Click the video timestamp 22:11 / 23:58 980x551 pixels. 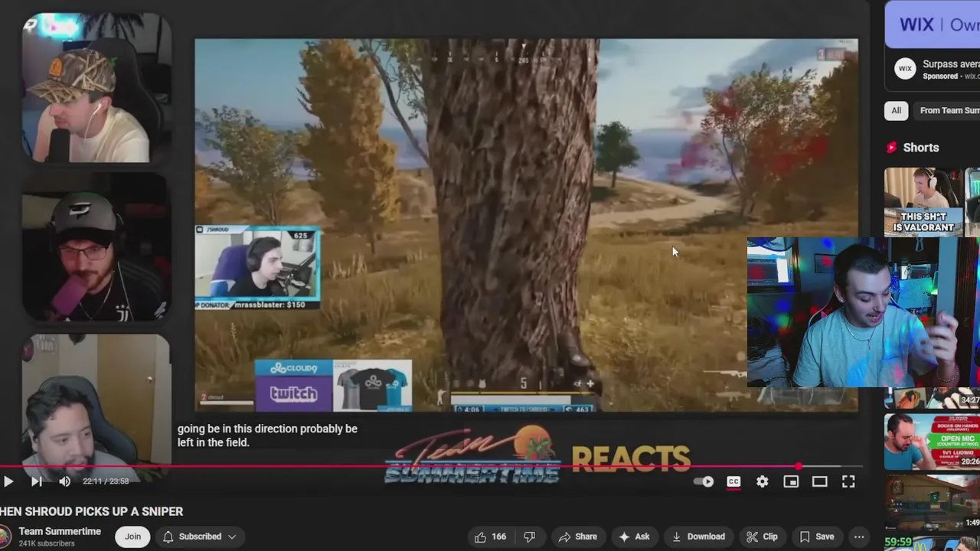[106, 481]
